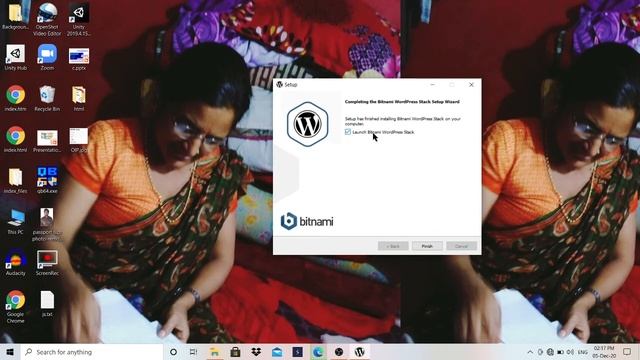
Task: Select the qb64.exe desktop icon
Action: pyautogui.click(x=47, y=180)
